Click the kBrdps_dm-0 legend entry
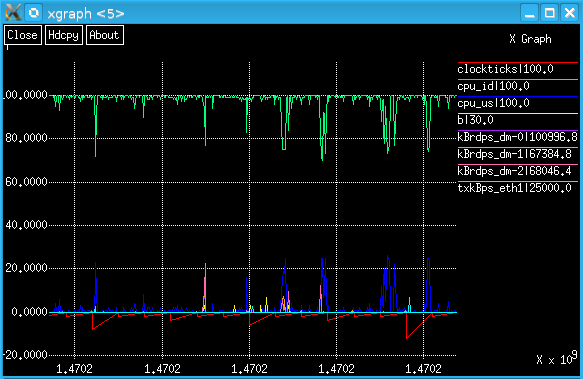Viewport: 583px width, 379px height. [517, 137]
